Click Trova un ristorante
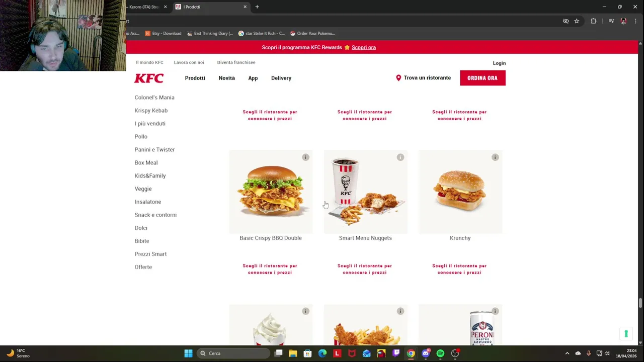644x362 pixels. (x=427, y=78)
